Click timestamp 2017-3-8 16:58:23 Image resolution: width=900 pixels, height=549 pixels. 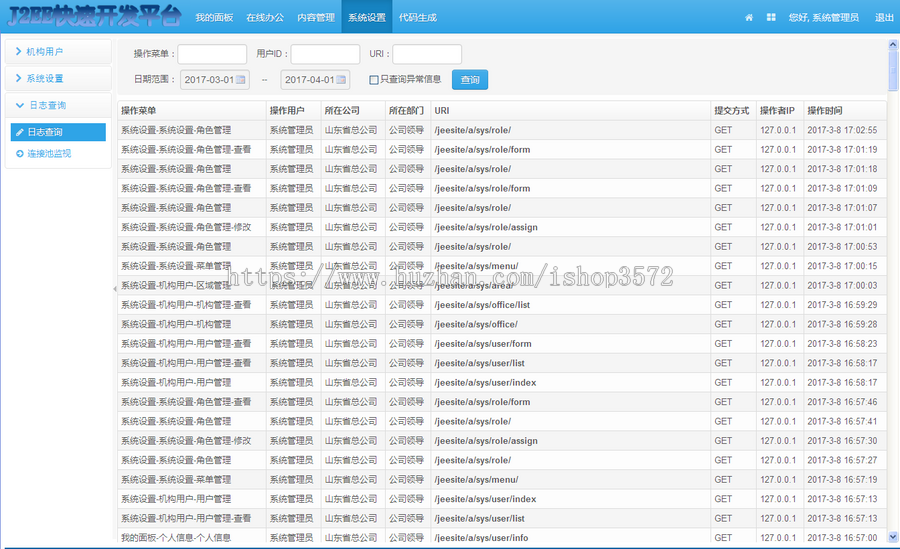842,344
